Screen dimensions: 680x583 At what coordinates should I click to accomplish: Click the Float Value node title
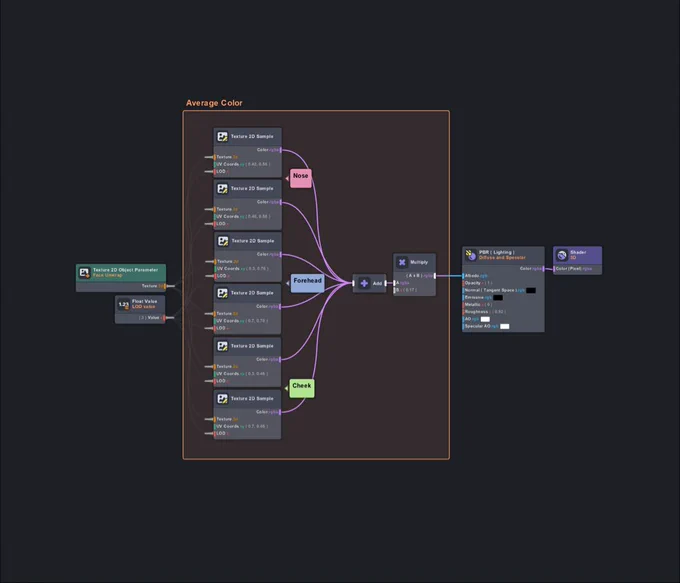pyautogui.click(x=144, y=301)
